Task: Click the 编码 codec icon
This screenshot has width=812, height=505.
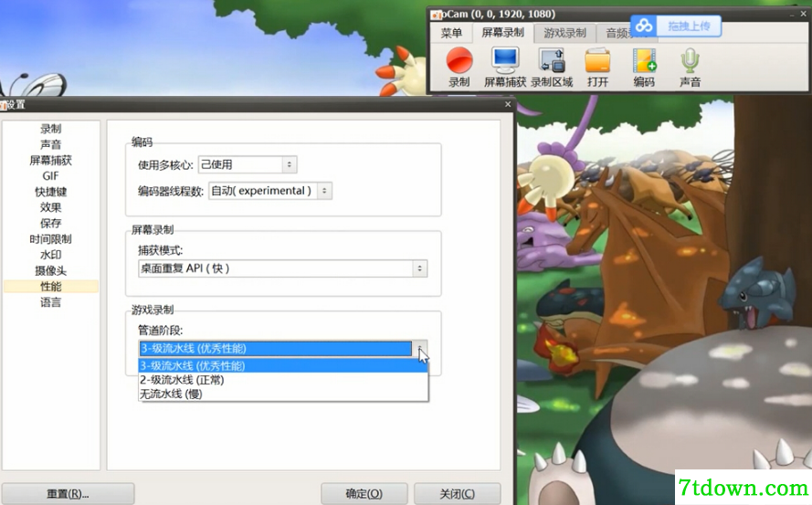Action: [x=644, y=67]
